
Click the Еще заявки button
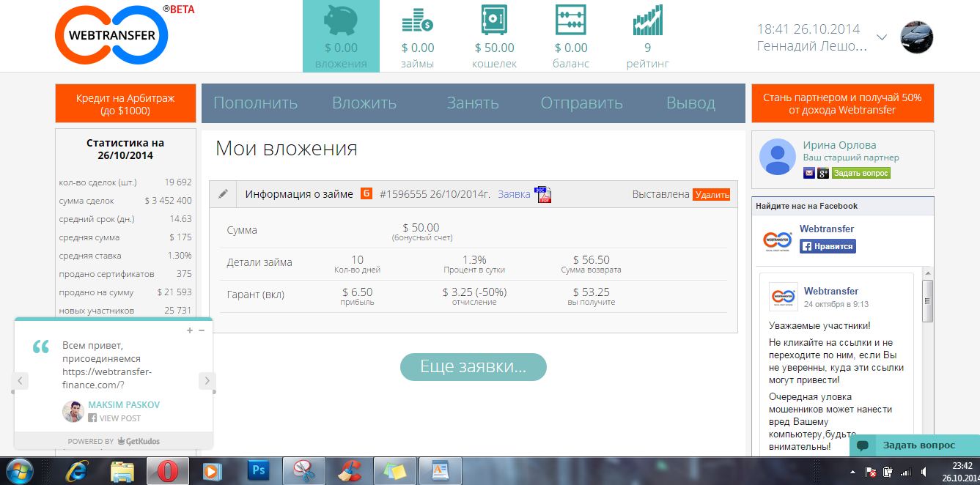(x=473, y=367)
